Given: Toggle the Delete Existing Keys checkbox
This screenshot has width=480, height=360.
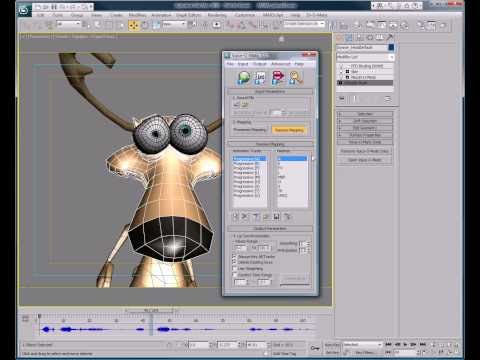Looking at the screenshot, I should click(234, 262).
